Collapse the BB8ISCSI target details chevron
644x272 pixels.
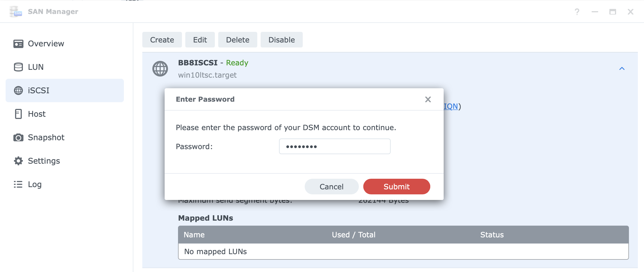coord(622,69)
